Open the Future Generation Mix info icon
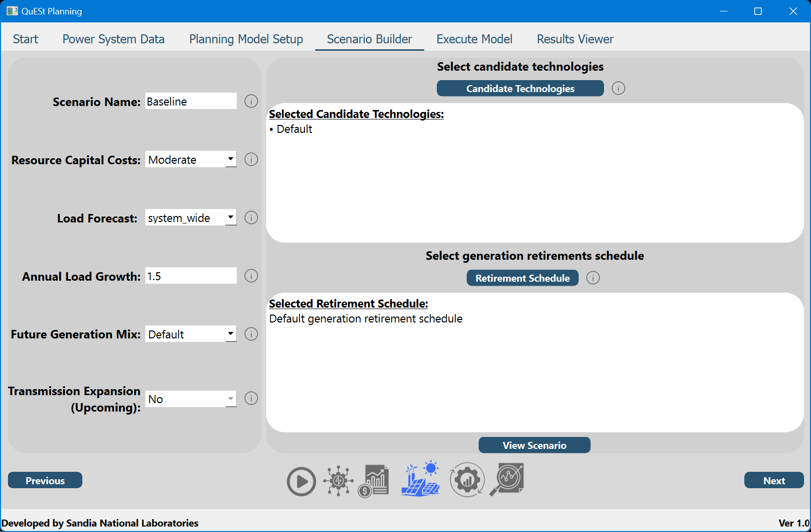Image resolution: width=811 pixels, height=532 pixels. coord(251,334)
